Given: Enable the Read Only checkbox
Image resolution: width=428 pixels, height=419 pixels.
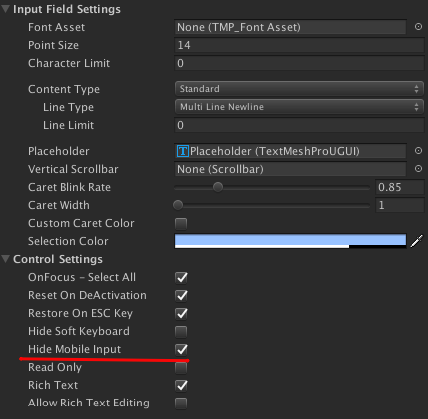Looking at the screenshot, I should pos(181,367).
